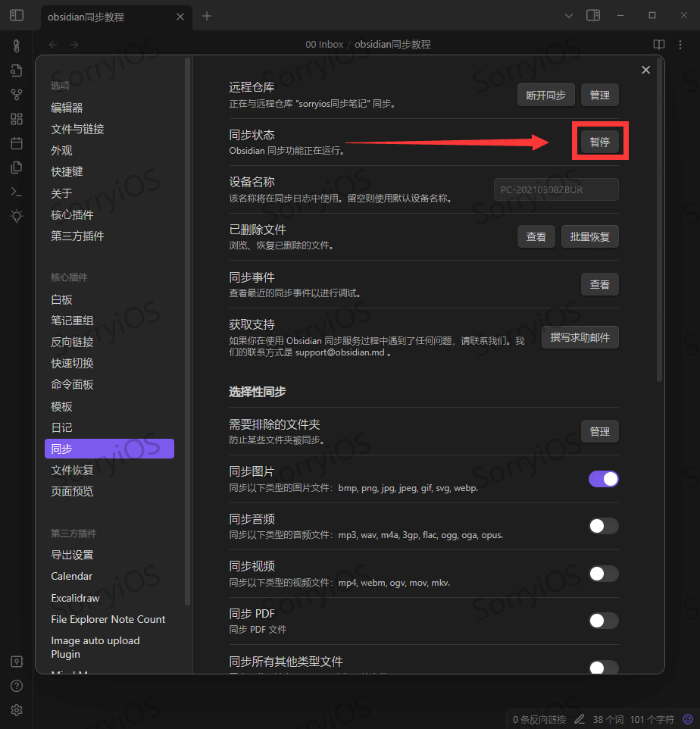Enable 同步 PDF file syncing
Image resolution: width=700 pixels, height=729 pixels.
coord(604,621)
